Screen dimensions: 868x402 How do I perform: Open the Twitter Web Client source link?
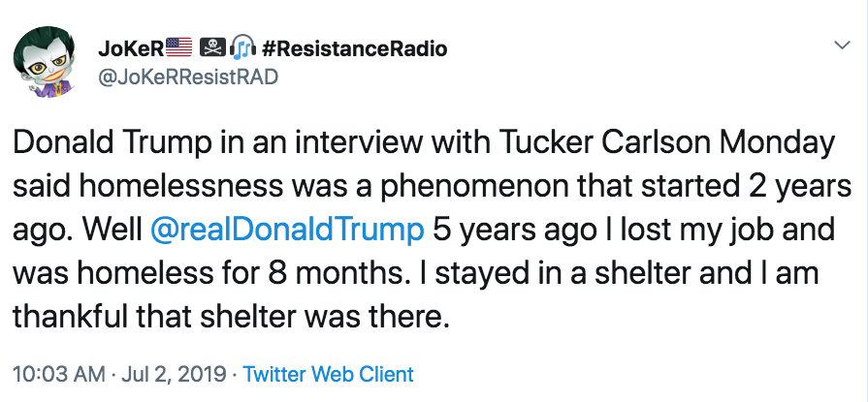click(x=328, y=374)
